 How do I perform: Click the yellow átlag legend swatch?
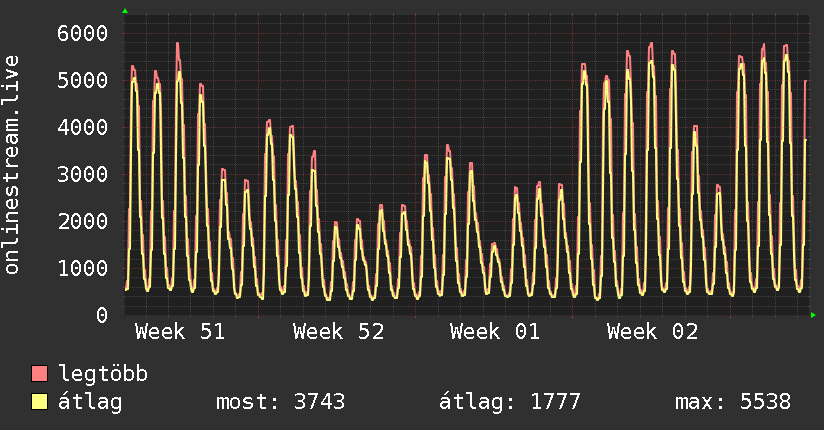(x=39, y=402)
